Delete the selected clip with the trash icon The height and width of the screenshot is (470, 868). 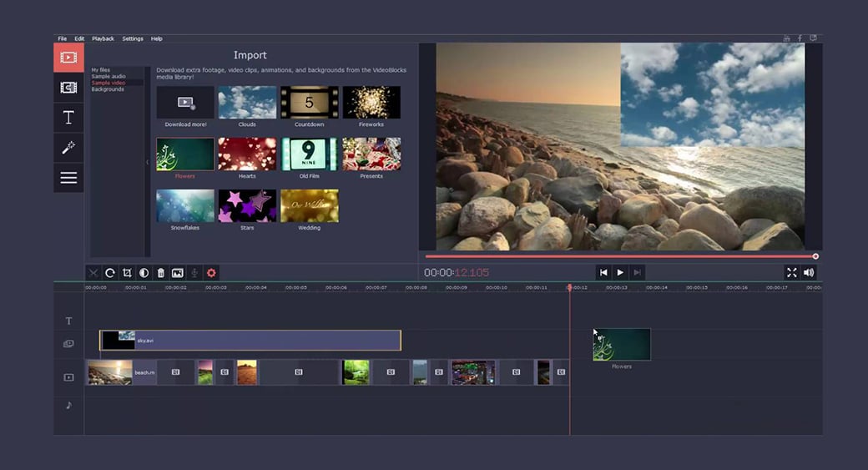(x=160, y=273)
